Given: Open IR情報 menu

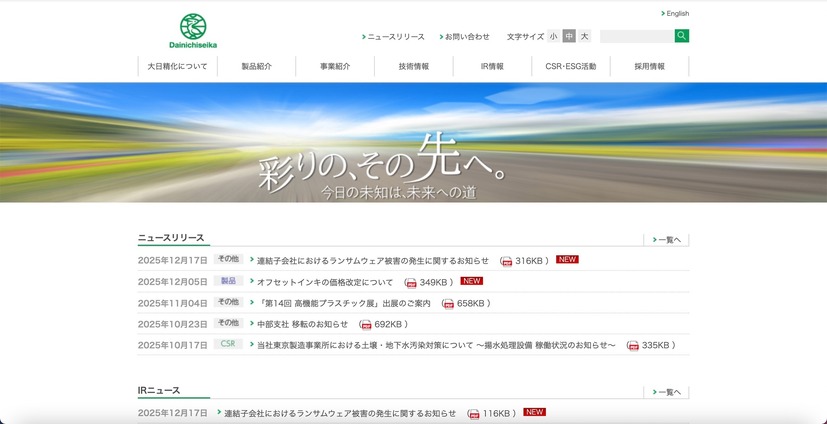Looking at the screenshot, I should (492, 66).
